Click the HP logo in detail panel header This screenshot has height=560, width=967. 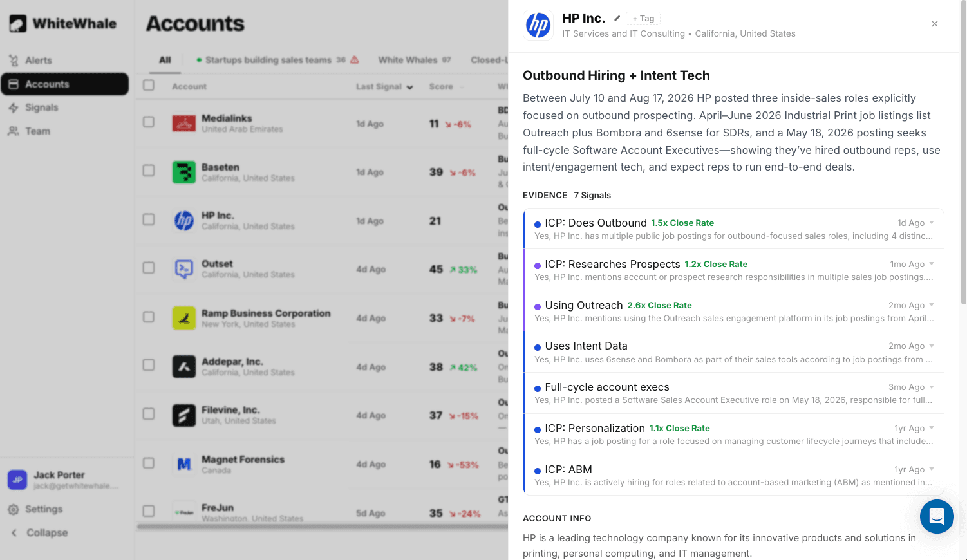(538, 26)
